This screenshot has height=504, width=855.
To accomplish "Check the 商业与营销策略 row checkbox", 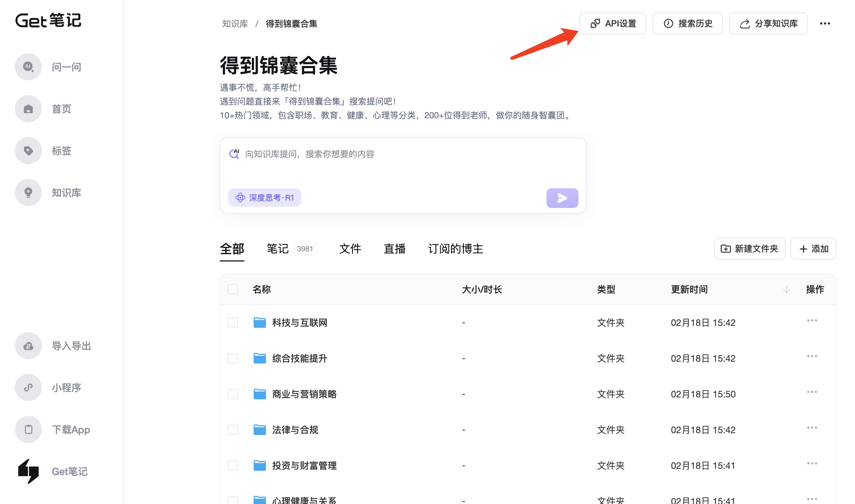I will tap(233, 394).
